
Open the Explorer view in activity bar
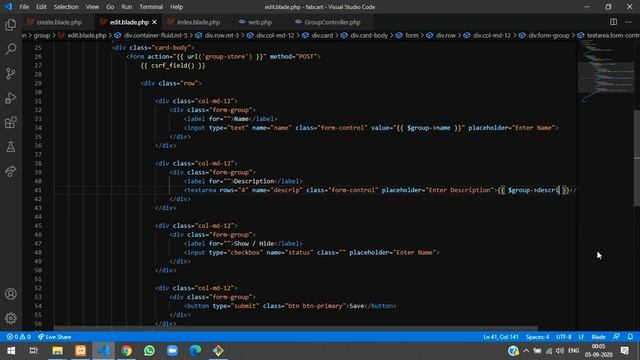pyautogui.click(x=11, y=25)
